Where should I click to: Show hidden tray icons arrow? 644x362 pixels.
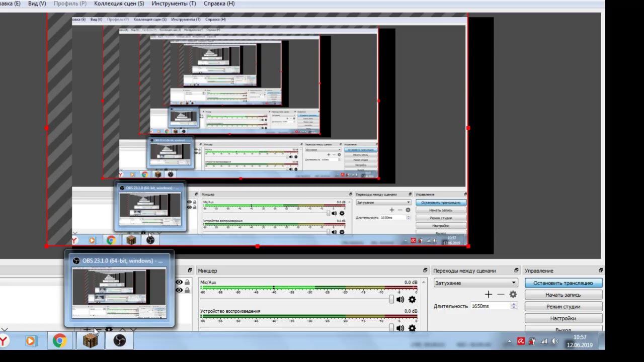pos(509,341)
